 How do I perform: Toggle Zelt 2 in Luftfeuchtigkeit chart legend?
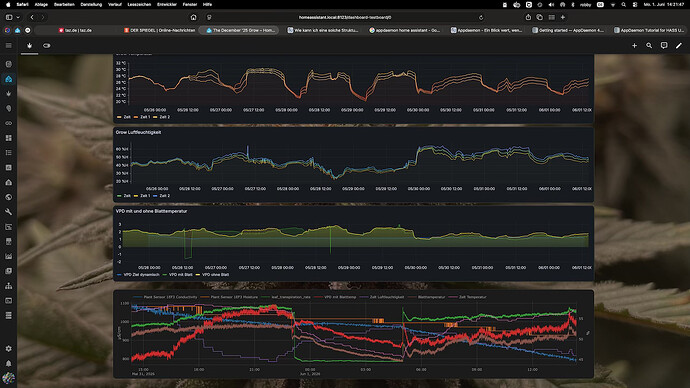pyautogui.click(x=161, y=196)
